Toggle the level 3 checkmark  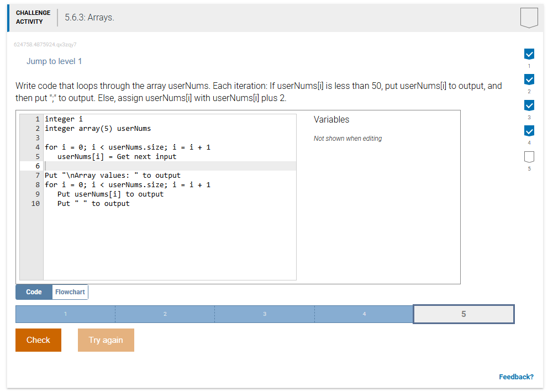[x=529, y=105]
